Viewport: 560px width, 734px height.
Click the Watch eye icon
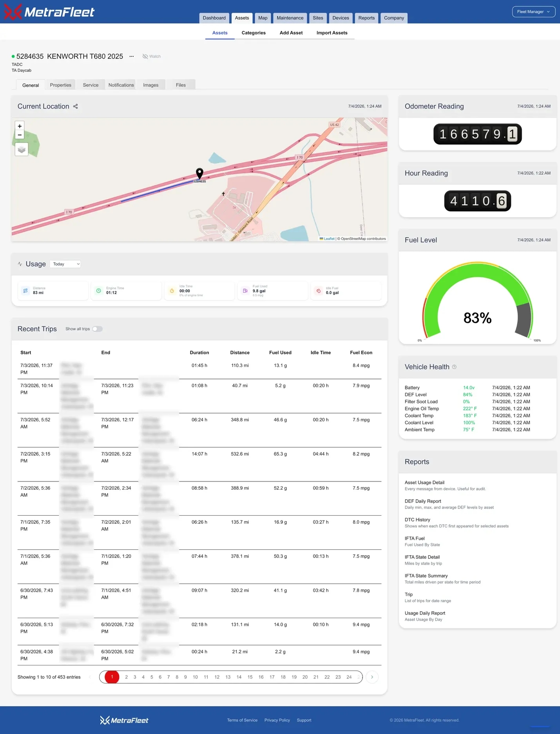(x=145, y=56)
